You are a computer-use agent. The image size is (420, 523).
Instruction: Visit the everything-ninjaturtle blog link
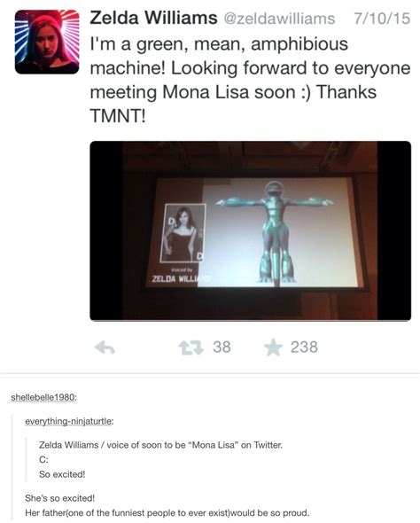click(x=69, y=421)
